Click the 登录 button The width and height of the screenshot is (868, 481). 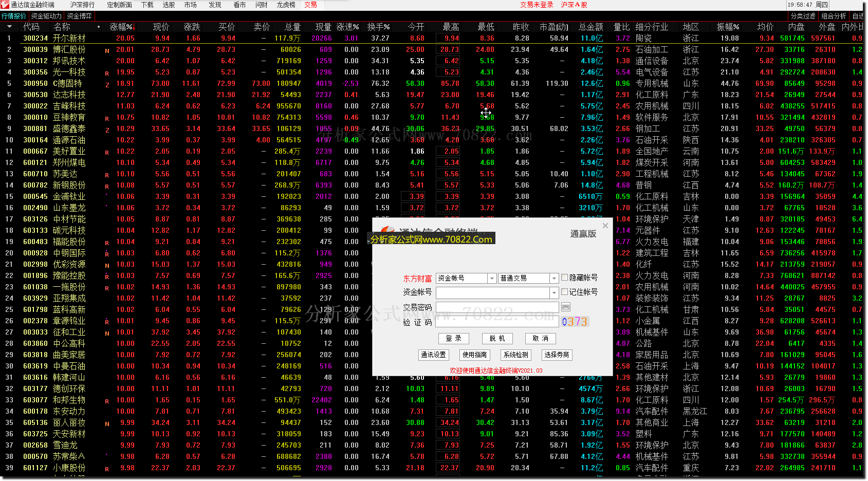coord(454,338)
